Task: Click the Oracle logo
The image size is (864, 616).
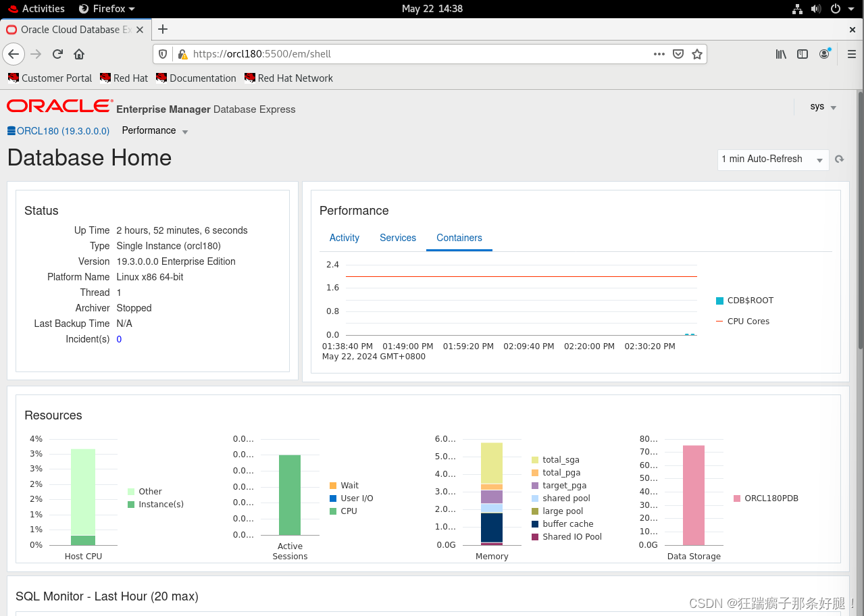Action: 59,106
